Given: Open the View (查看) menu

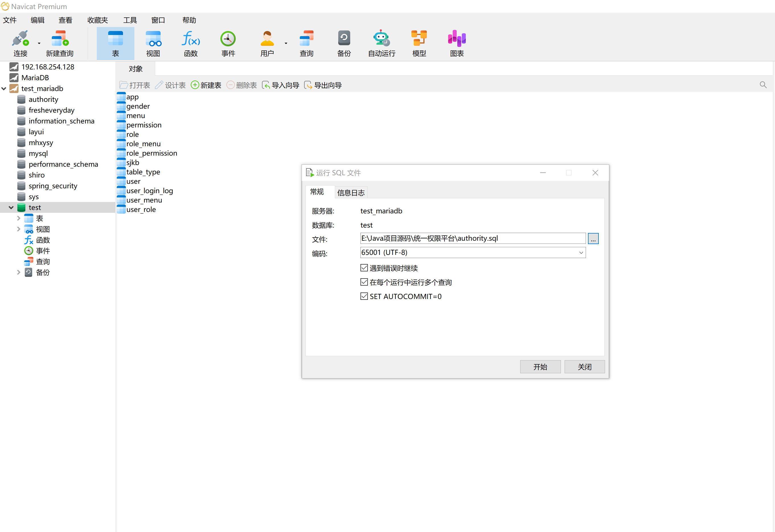Looking at the screenshot, I should click(x=65, y=20).
